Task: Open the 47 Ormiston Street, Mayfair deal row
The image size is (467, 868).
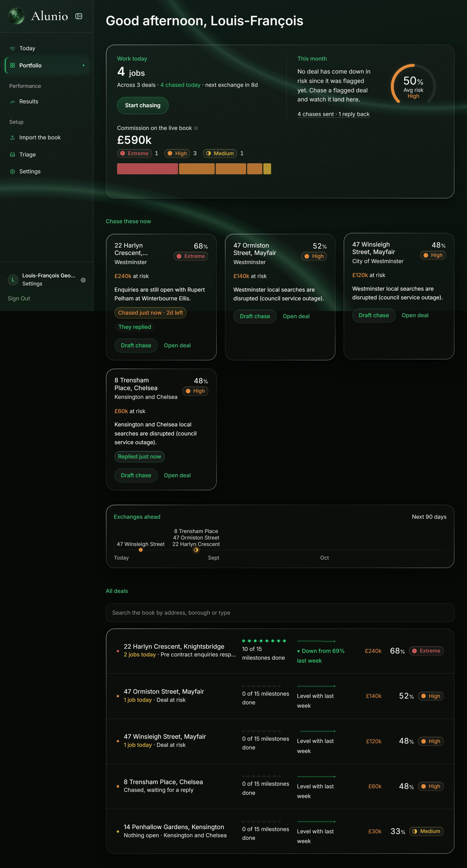Action: (280, 696)
